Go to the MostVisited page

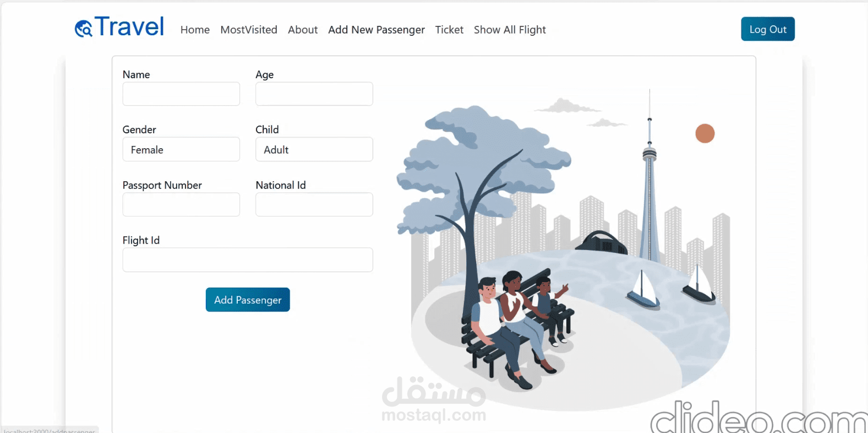pyautogui.click(x=249, y=30)
